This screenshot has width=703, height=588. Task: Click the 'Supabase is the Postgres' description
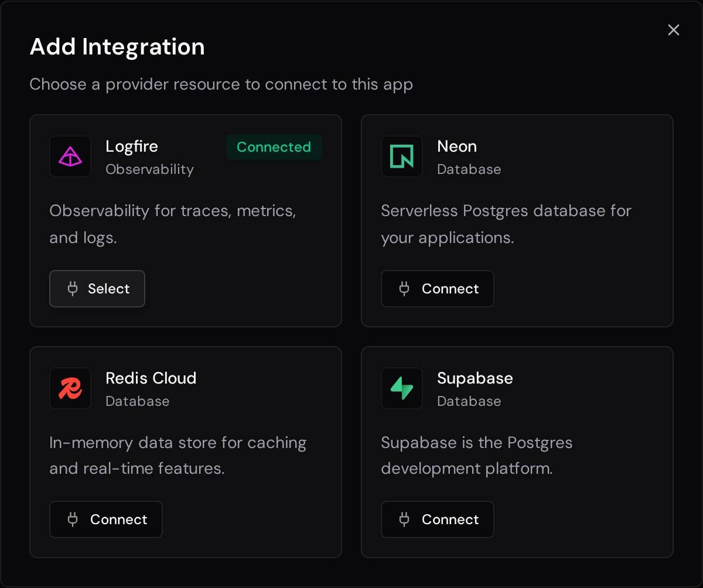click(x=477, y=456)
